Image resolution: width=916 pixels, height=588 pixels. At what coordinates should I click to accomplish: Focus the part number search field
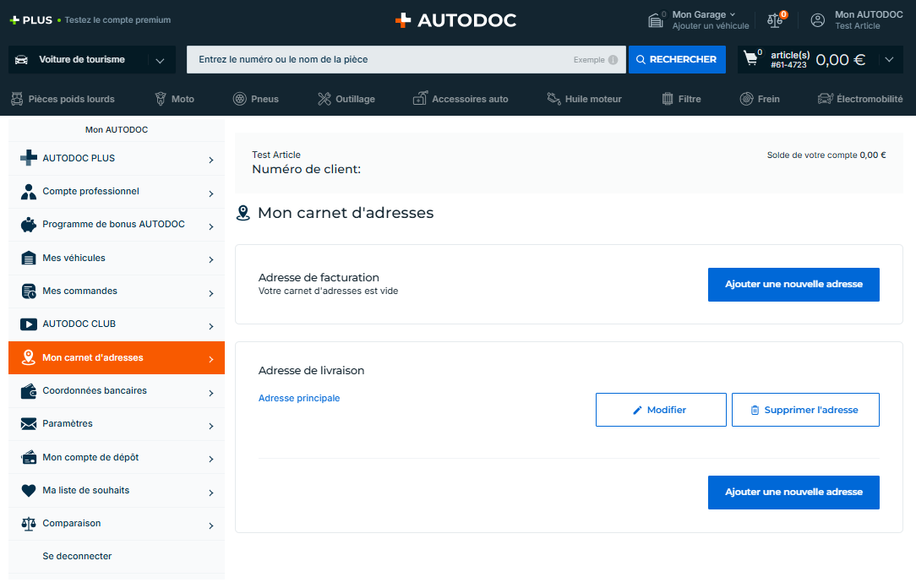[x=380, y=60]
